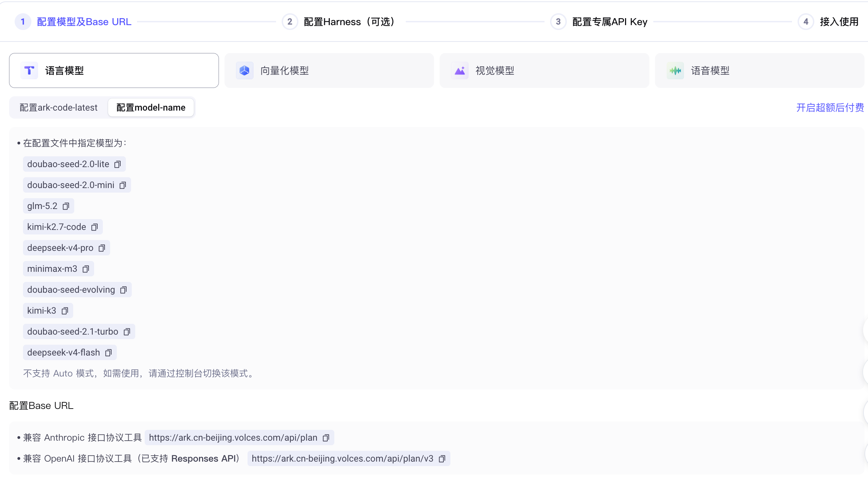Copy the deepseek-v4-pro model name
Viewport: 868px width, 478px height.
[102, 248]
